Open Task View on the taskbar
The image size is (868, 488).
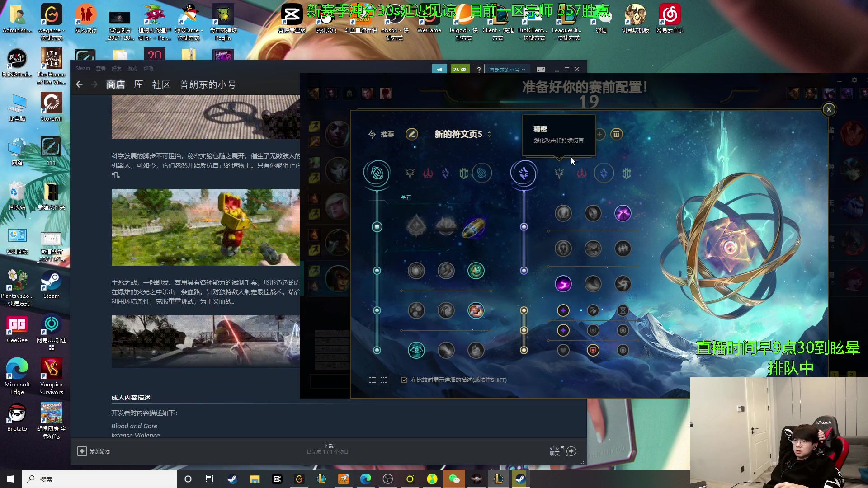pos(209,479)
